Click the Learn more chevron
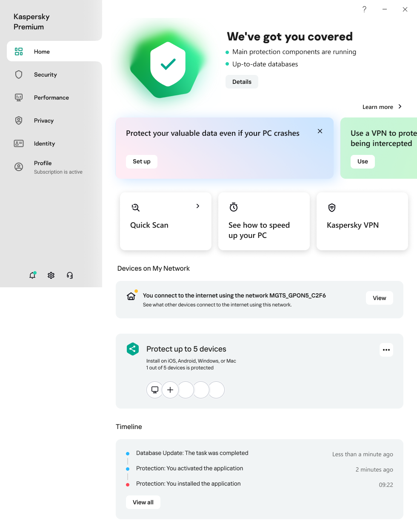The width and height of the screenshot is (417, 532). (399, 107)
